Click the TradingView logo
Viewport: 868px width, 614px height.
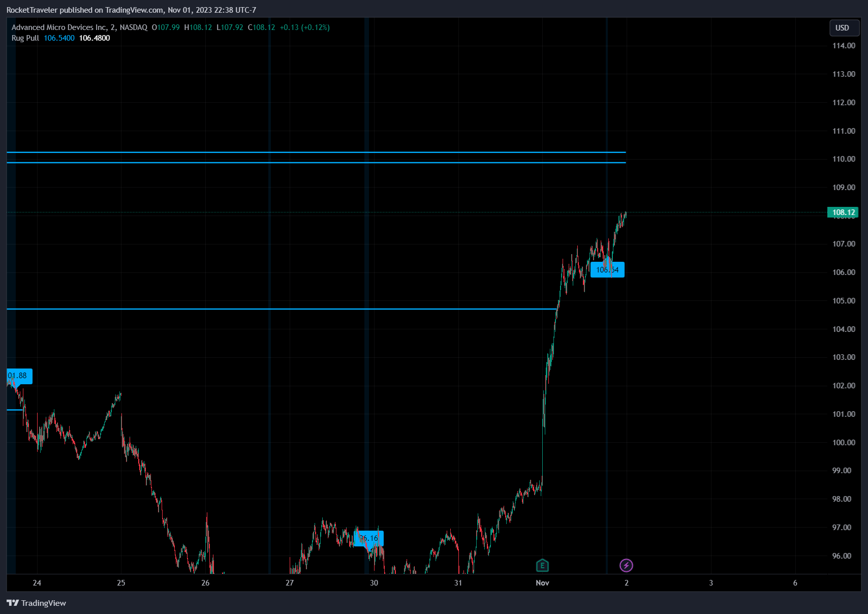click(36, 603)
